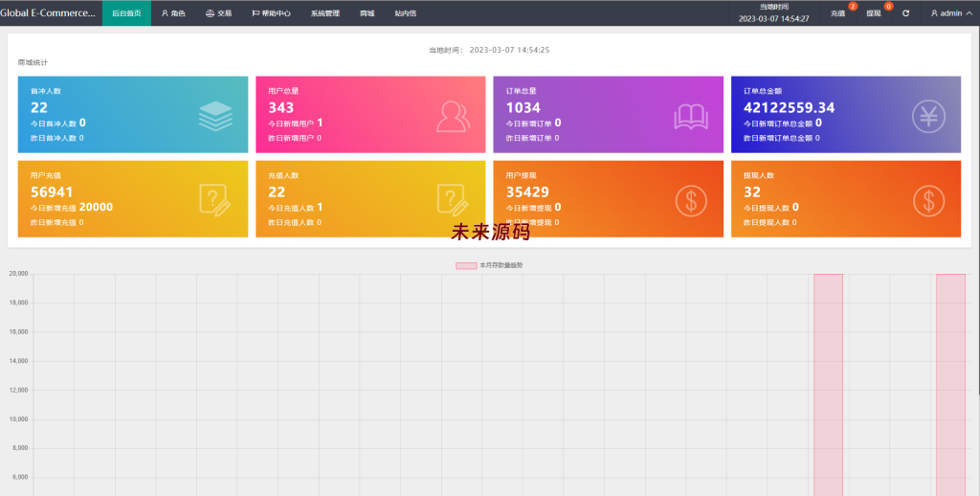Click the 10,000 y-axis label

[x=18, y=419]
